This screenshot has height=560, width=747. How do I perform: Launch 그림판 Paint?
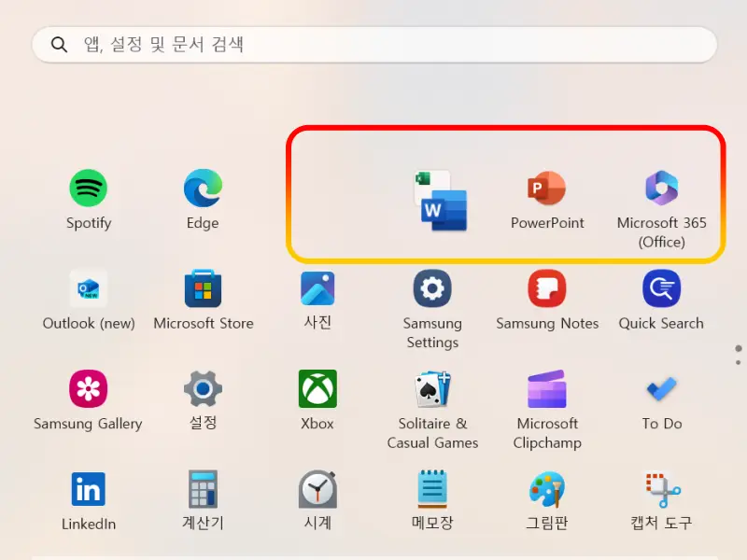point(547,489)
